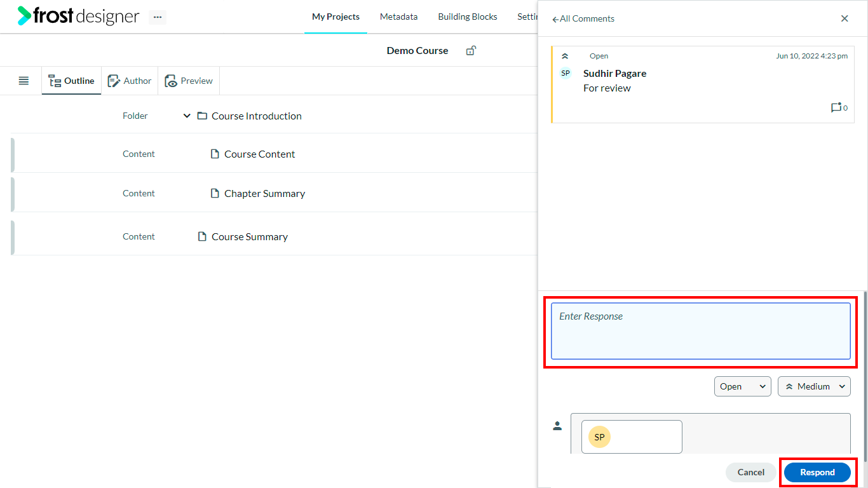Click the assignee person icon
This screenshot has height=488, width=868.
[x=557, y=426]
